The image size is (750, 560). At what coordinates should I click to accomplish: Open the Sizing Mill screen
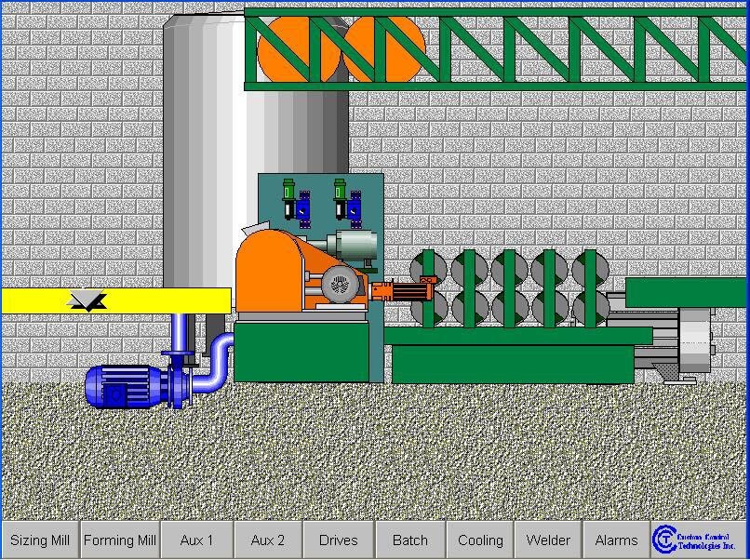coord(40,540)
